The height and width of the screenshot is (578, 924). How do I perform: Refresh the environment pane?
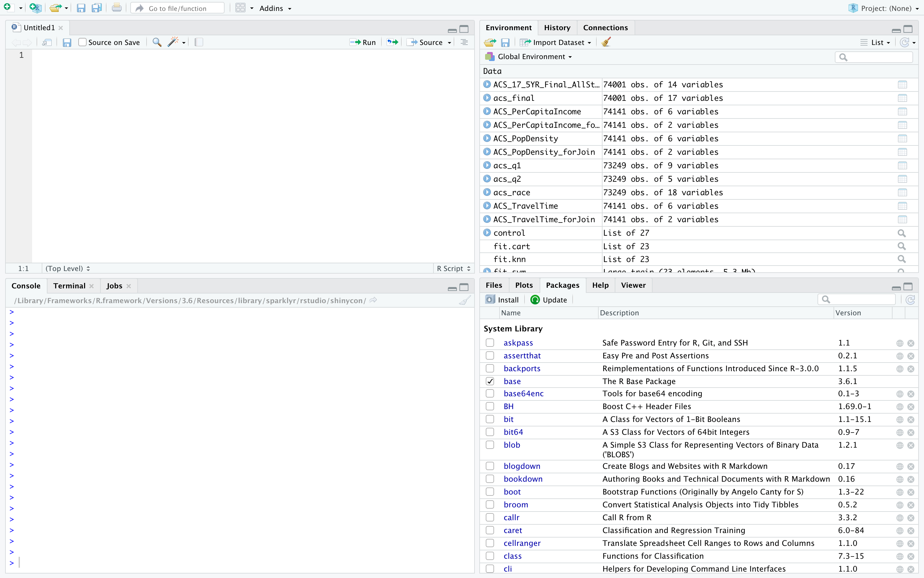tap(904, 42)
